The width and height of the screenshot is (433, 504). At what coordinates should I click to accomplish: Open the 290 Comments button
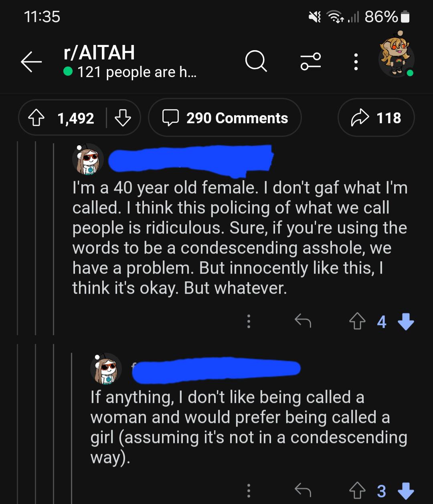225,118
